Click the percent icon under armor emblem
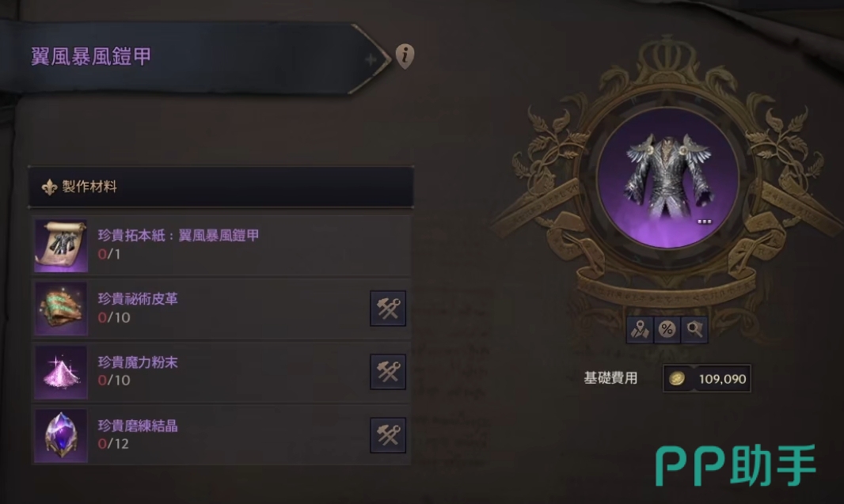Viewport: 844px width, 504px height. pyautogui.click(x=667, y=329)
